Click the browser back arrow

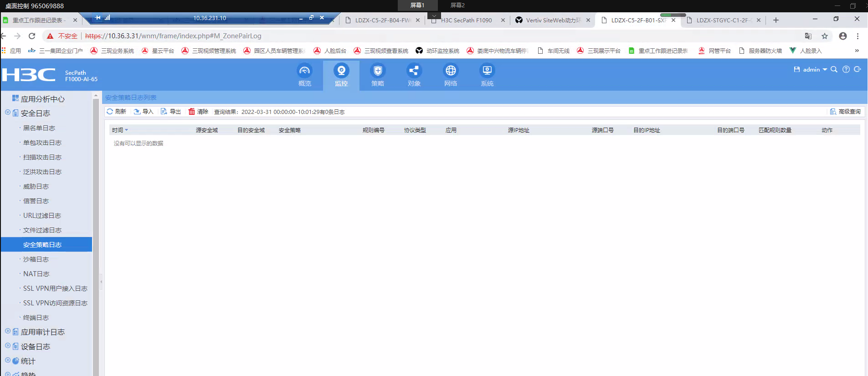coord(4,36)
